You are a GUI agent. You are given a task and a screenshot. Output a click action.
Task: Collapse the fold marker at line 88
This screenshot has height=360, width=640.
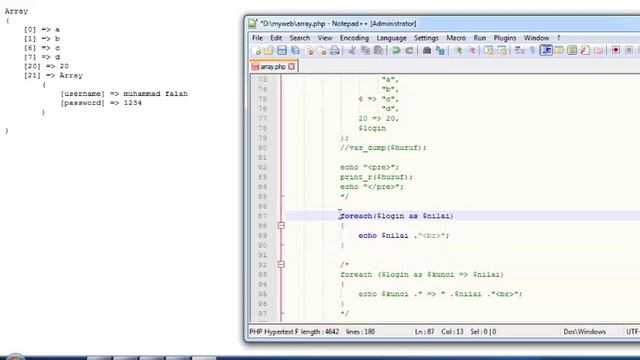pos(281,225)
